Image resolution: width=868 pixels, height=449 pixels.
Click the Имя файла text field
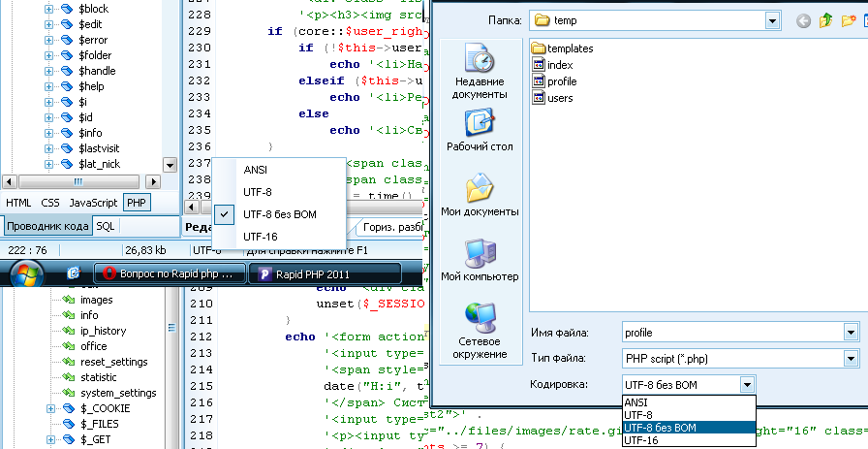[728, 333]
